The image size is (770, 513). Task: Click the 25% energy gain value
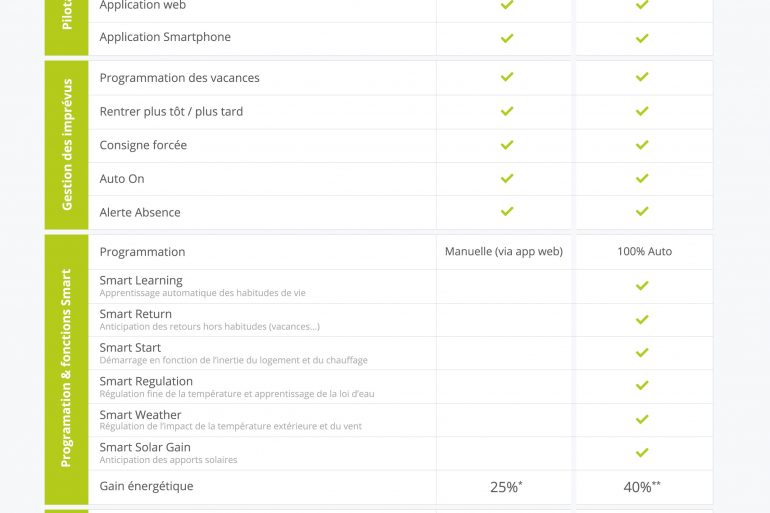506,486
